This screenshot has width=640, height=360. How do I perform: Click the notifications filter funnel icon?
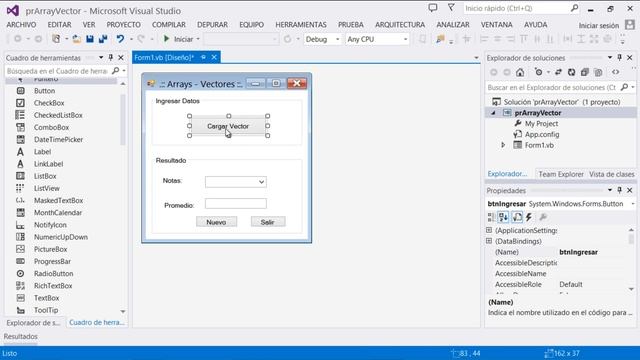451,8
